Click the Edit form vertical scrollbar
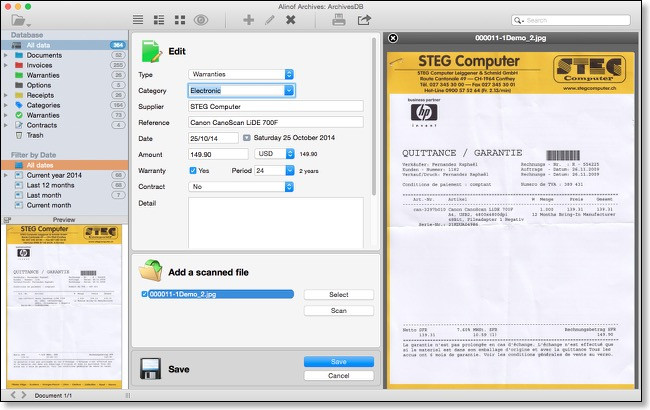 tap(374, 116)
